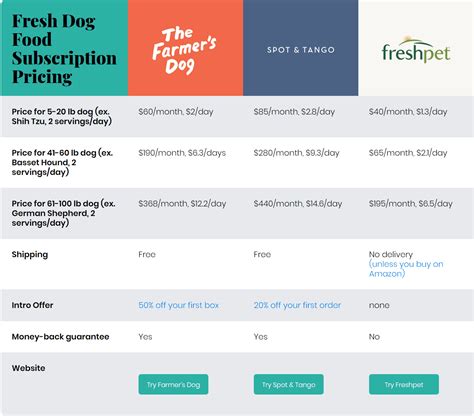
Task: Click the Shipping row label
Action: (30, 254)
